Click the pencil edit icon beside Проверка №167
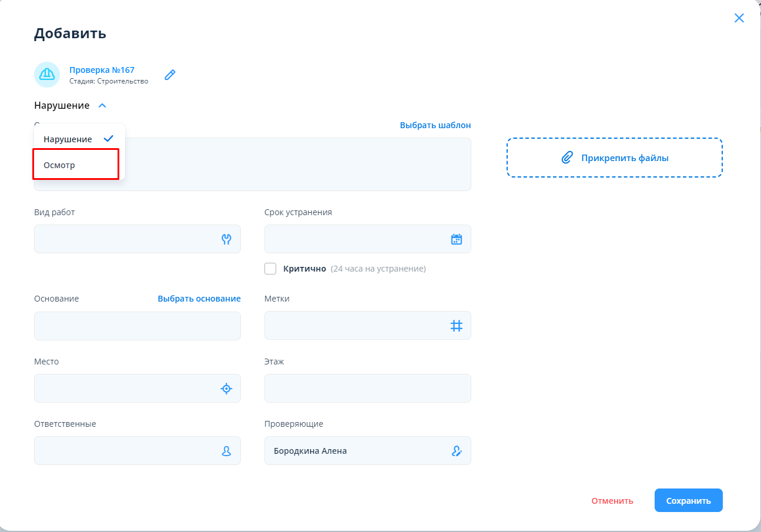 tap(170, 75)
